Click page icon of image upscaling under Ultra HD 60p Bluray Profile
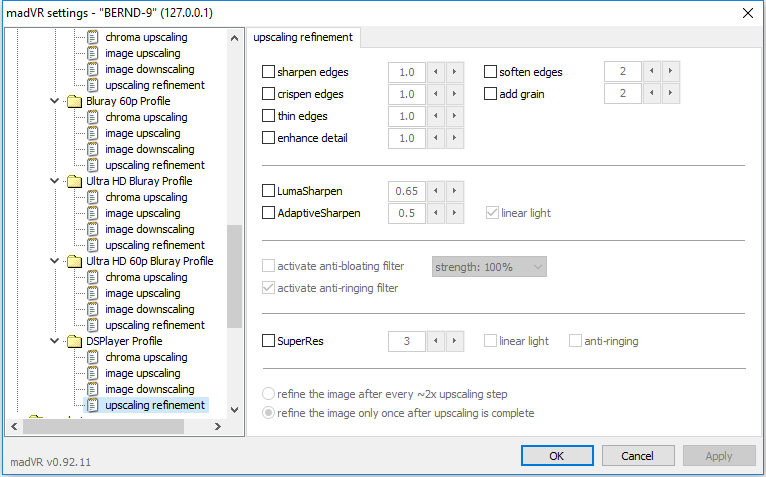This screenshot has height=477, width=766. [x=92, y=293]
